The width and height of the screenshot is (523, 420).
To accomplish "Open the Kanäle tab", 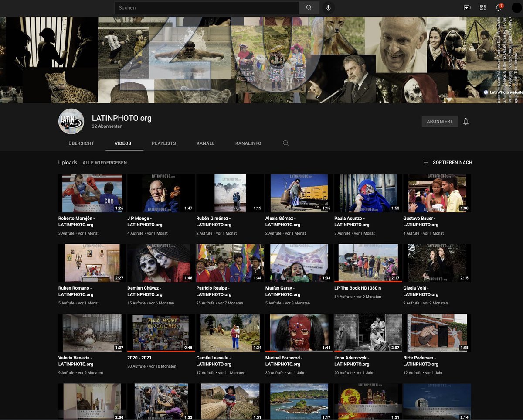I will click(206, 143).
